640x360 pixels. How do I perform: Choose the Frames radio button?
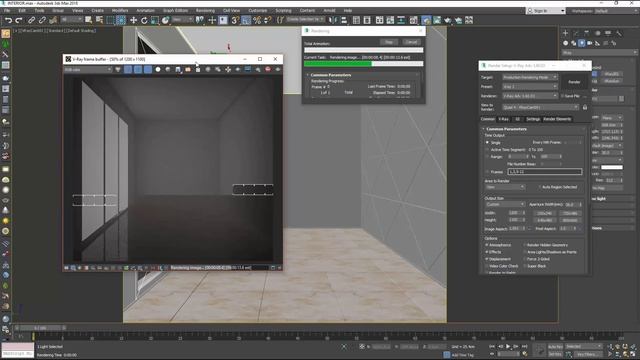(x=487, y=172)
